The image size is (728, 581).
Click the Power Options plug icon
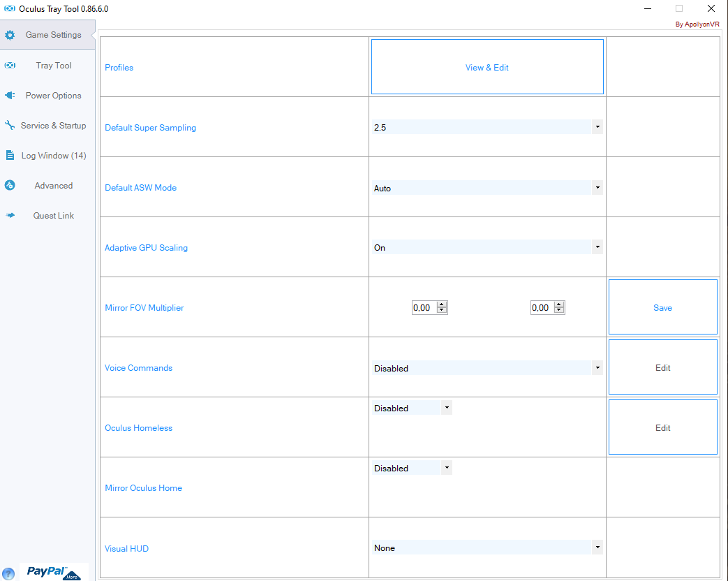10,95
